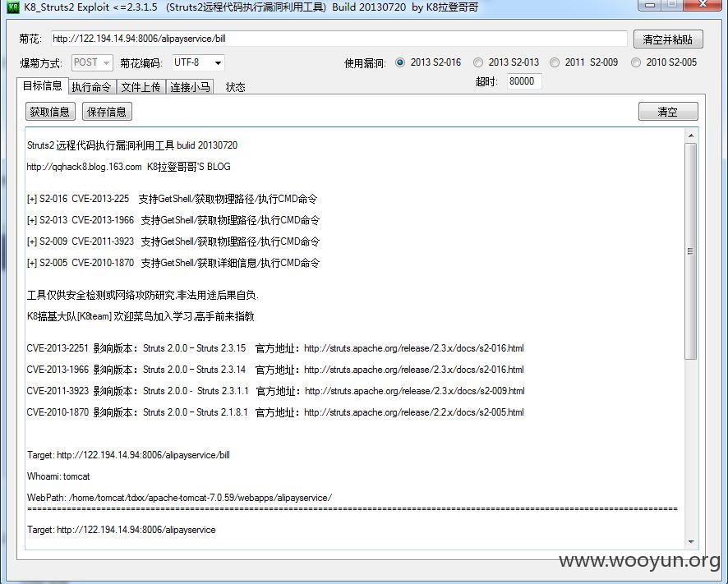
Task: Click the http://qqhack8.blog.163.com text
Action: 84,167
